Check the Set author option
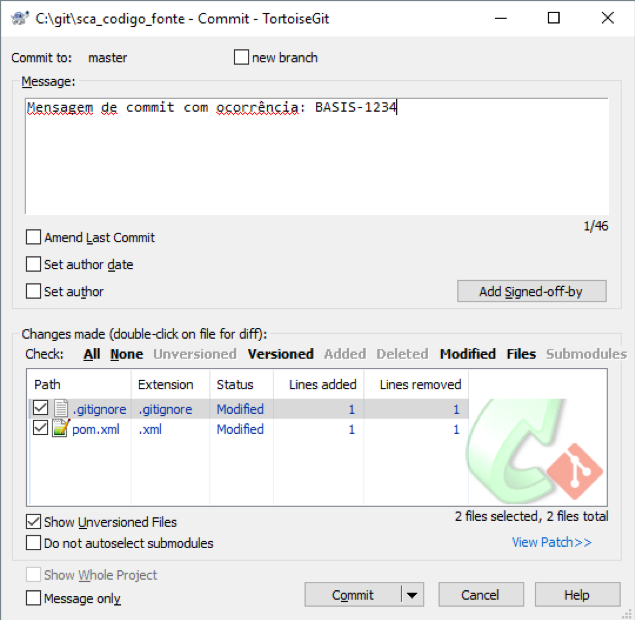 pyautogui.click(x=33, y=291)
